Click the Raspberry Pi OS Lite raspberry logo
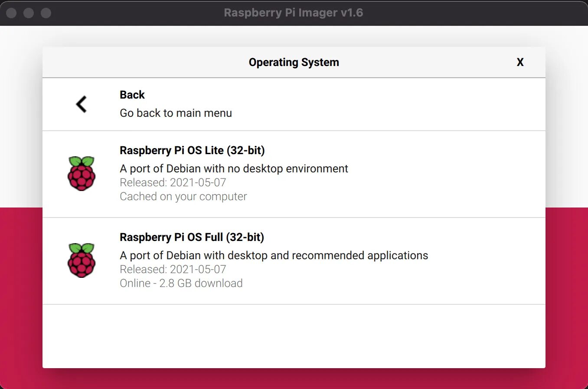This screenshot has height=389, width=588. pos(82,174)
